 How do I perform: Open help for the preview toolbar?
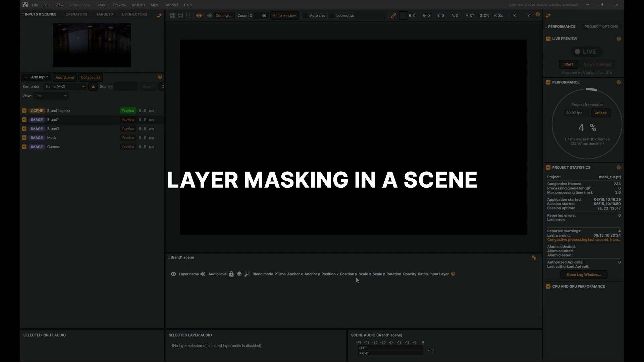coord(538,14)
